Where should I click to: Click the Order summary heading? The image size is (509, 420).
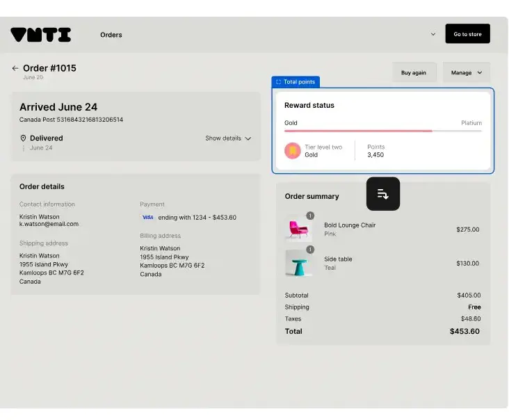[x=312, y=196]
